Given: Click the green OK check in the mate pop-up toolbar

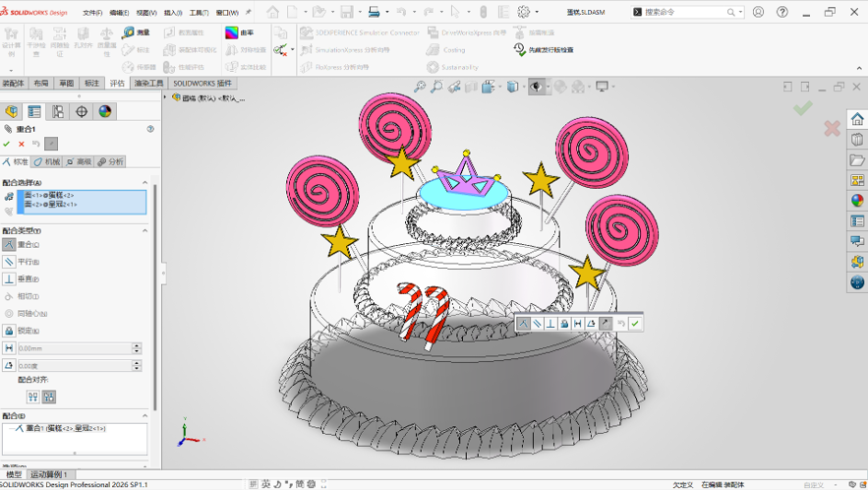Looking at the screenshot, I should point(635,323).
